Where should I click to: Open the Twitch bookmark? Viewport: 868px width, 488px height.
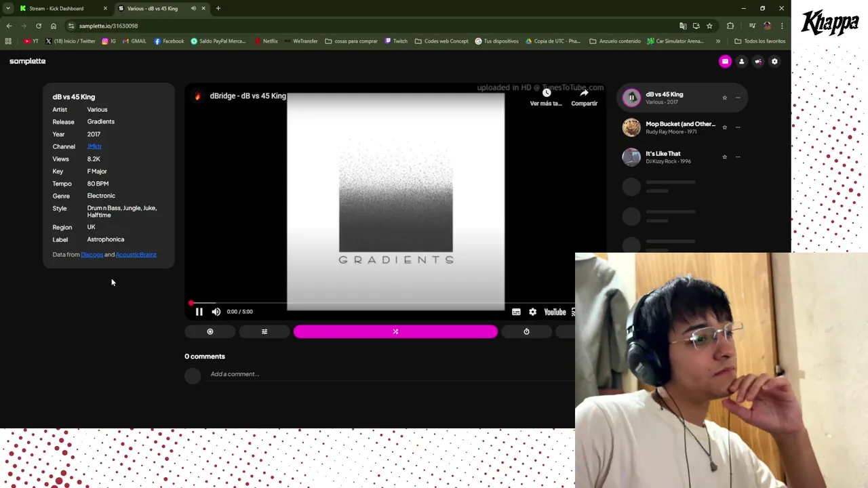[396, 41]
